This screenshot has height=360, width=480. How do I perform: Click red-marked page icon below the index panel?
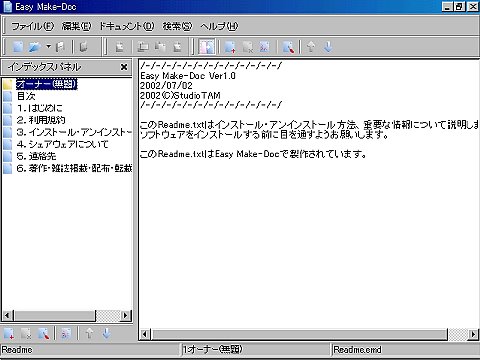(x=66, y=333)
